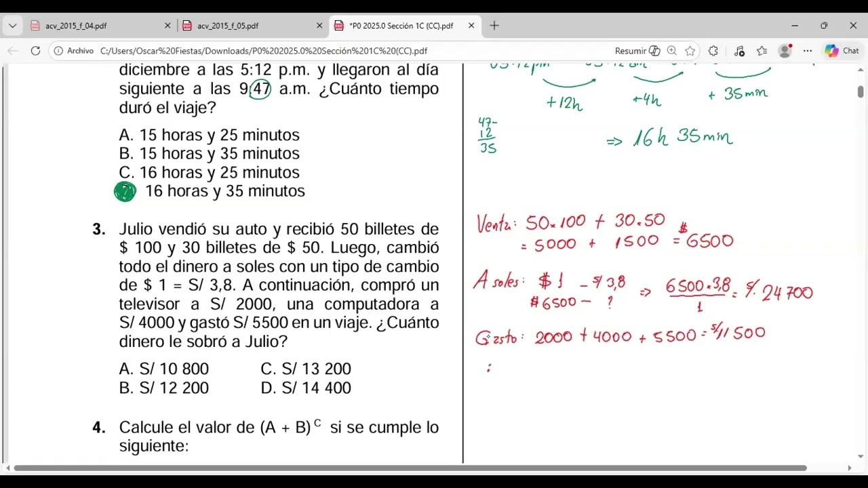
Task: Open Copilot Chat sidebar
Action: pyautogui.click(x=842, y=51)
